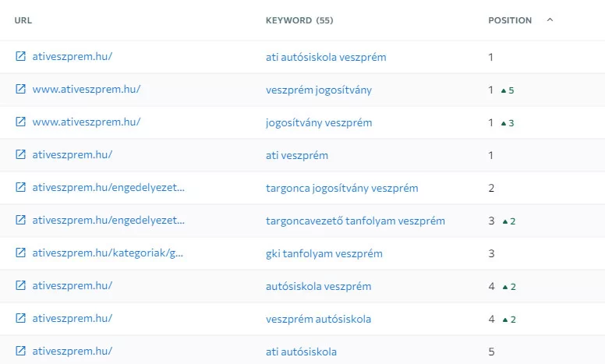Click the URL column header
This screenshot has height=364, width=605.
tap(23, 20)
